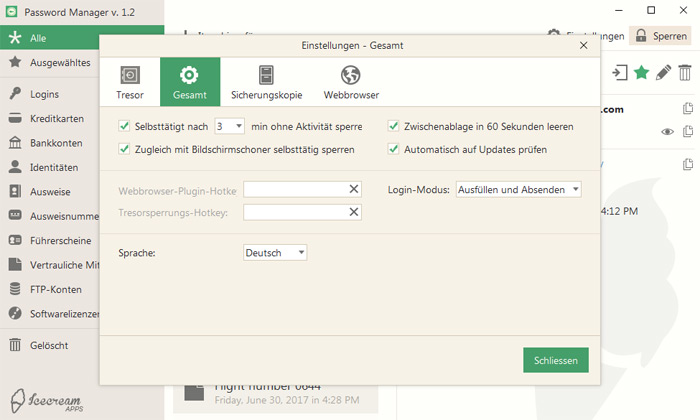Click the Icecream Apps logo

coord(47,400)
